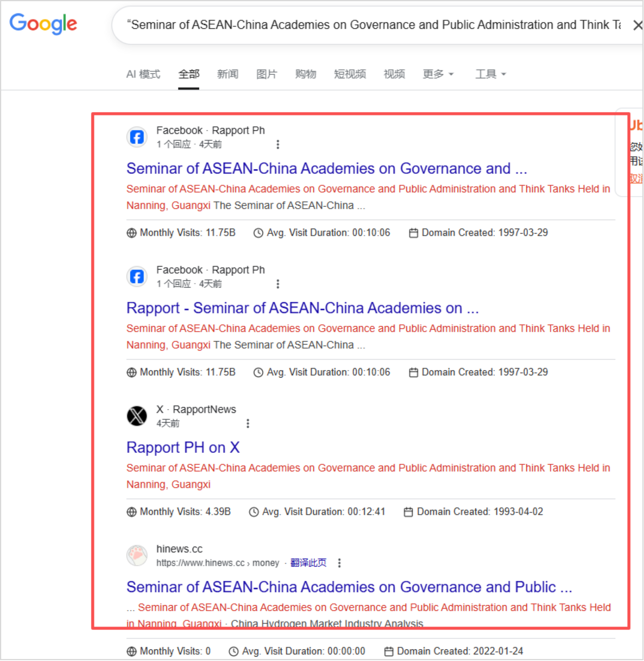Image resolution: width=644 pixels, height=661 pixels.
Task: Open three-dot menu for RapportNews result
Action: click(248, 423)
